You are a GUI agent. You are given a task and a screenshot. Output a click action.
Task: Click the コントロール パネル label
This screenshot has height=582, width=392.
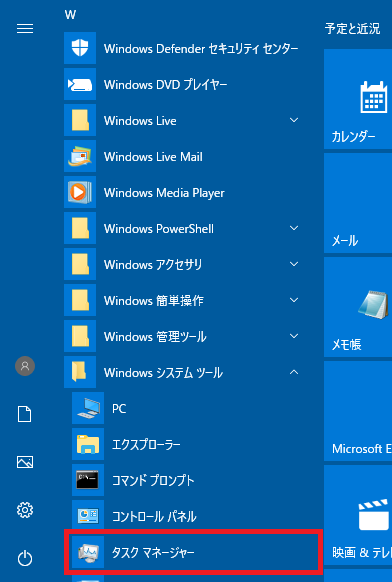[x=154, y=517]
